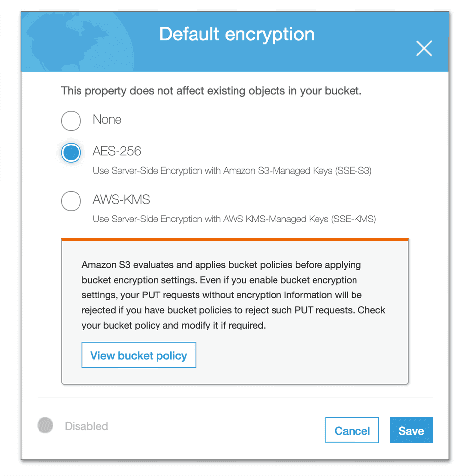Click the existing objects notice text
This screenshot has width=474, height=476.
(211, 91)
